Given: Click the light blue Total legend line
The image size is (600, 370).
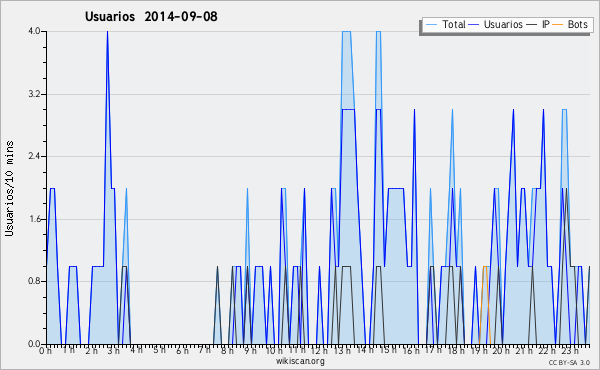Looking at the screenshot, I should tap(431, 25).
